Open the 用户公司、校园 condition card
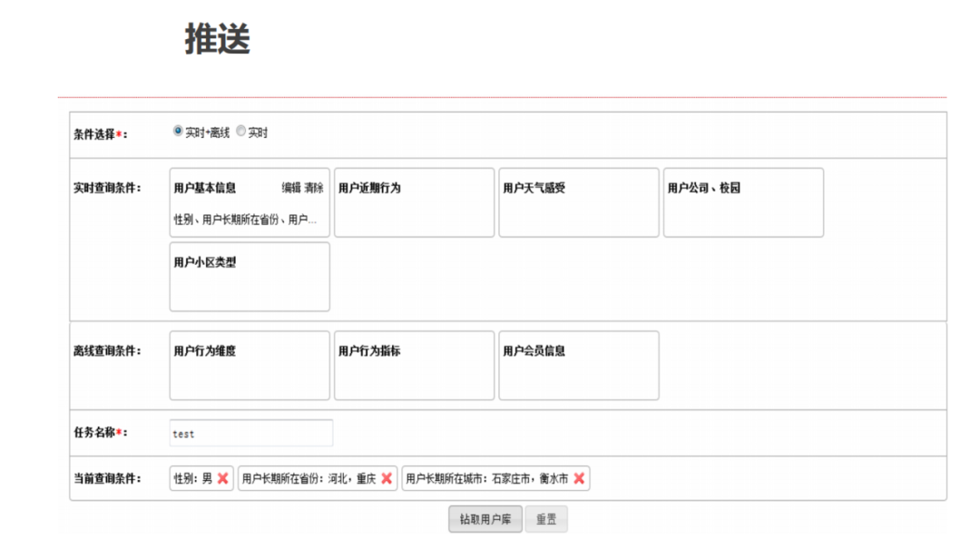This screenshot has width=980, height=549. pyautogui.click(x=743, y=202)
